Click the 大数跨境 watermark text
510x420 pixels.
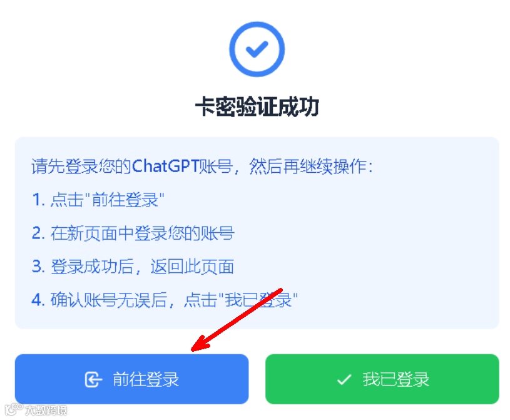[x=46, y=410]
